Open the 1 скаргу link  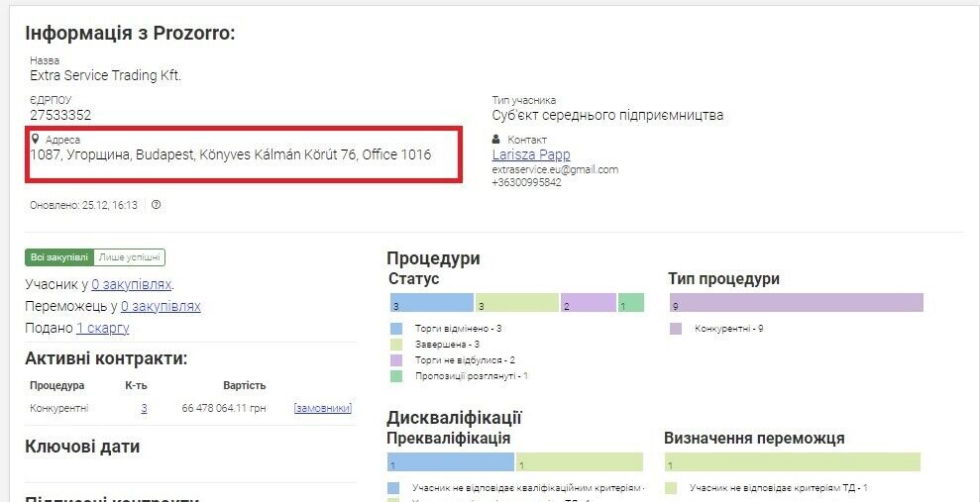(102, 328)
